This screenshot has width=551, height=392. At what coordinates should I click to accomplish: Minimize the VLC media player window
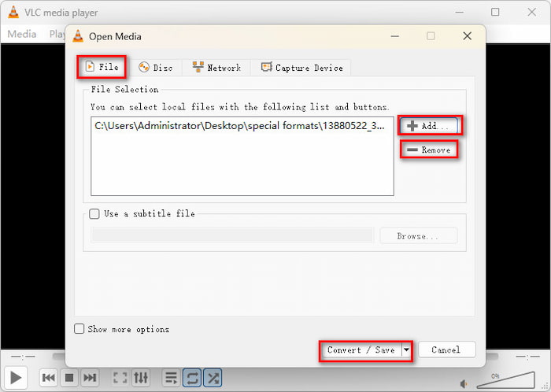point(459,12)
